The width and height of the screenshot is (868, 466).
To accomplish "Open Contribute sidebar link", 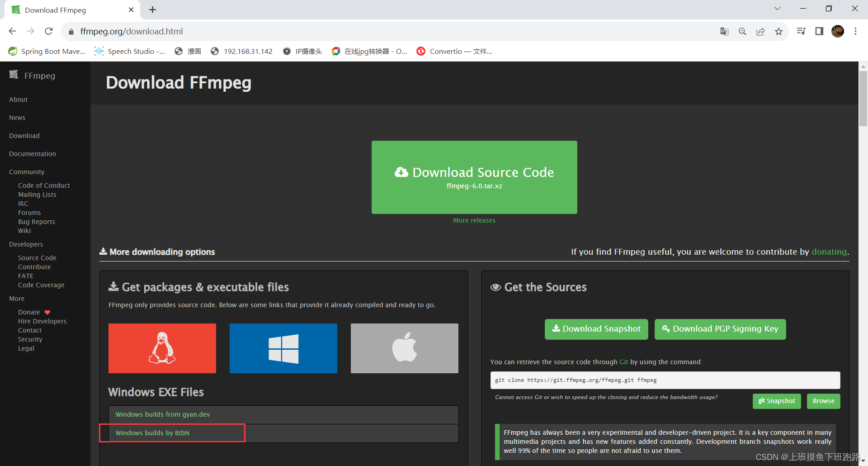I will point(34,267).
